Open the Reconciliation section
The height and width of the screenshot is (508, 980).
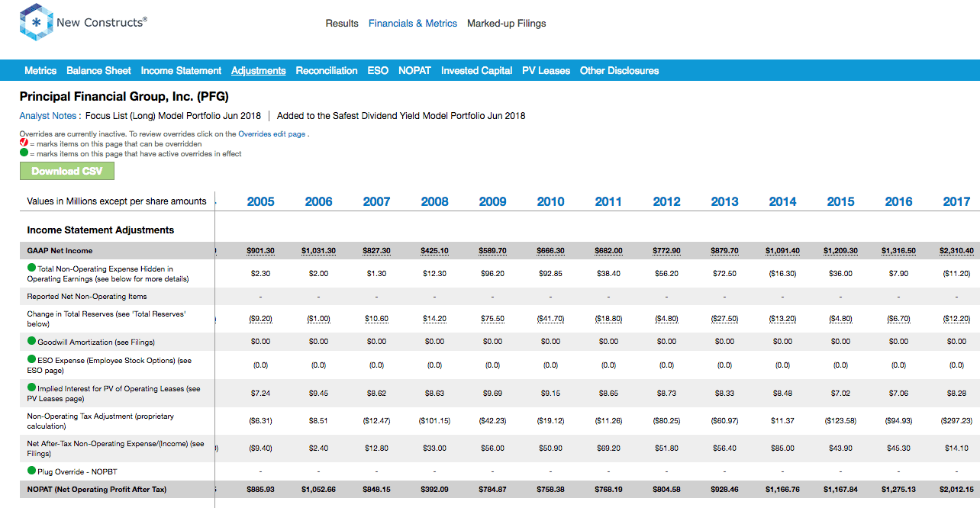coord(327,70)
